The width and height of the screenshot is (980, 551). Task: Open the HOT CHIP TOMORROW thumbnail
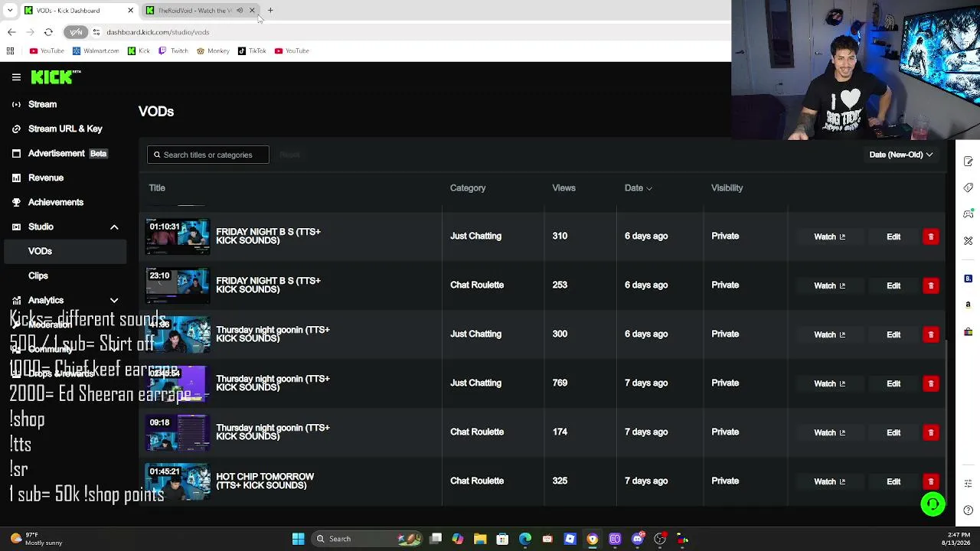tap(178, 481)
